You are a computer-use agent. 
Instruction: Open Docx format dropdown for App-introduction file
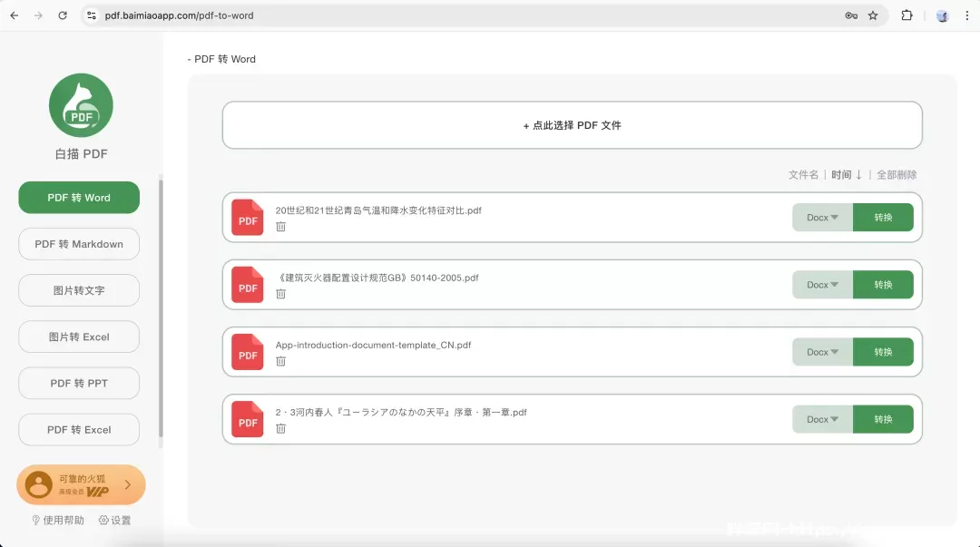tap(822, 352)
